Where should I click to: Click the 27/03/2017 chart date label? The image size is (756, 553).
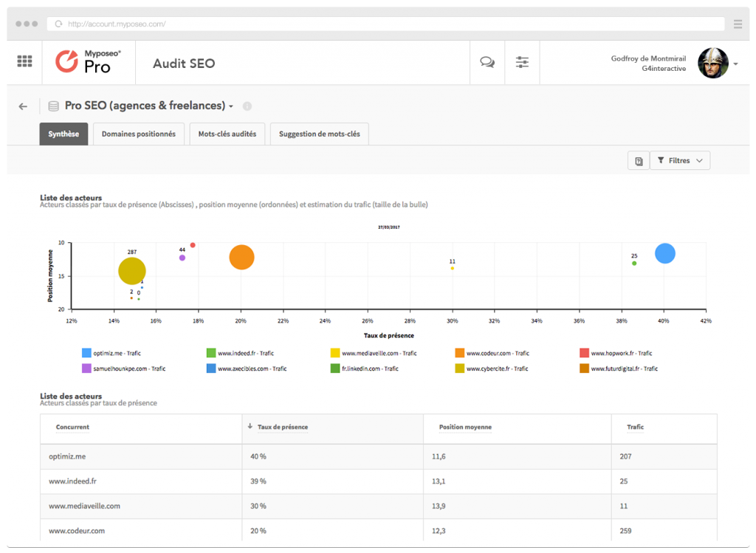(388, 227)
